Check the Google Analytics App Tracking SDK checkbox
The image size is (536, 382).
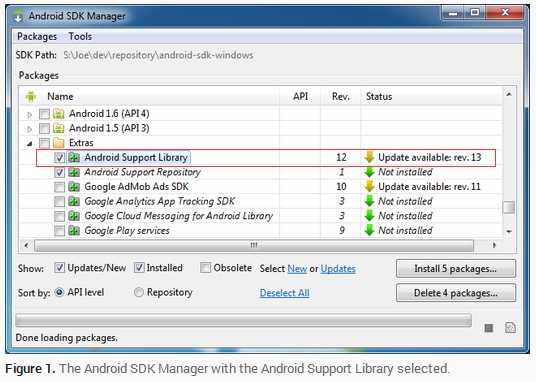coord(59,202)
